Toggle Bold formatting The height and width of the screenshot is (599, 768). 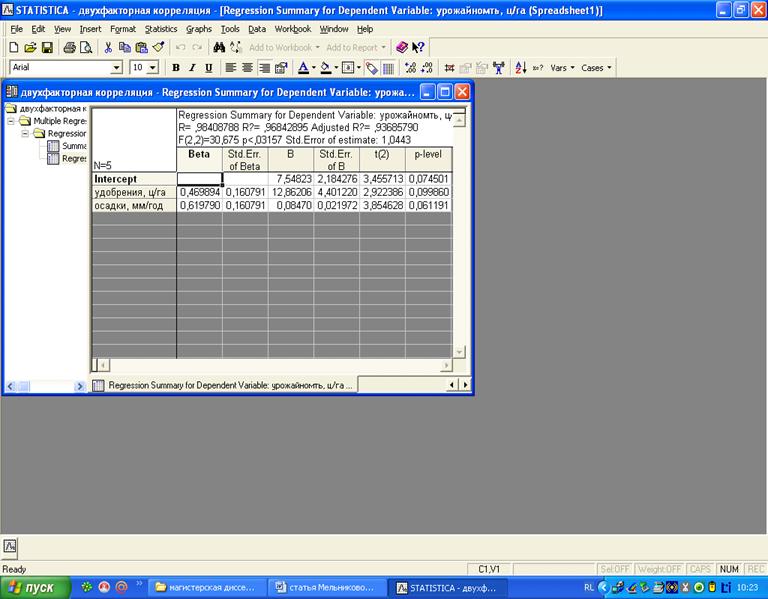click(x=176, y=68)
